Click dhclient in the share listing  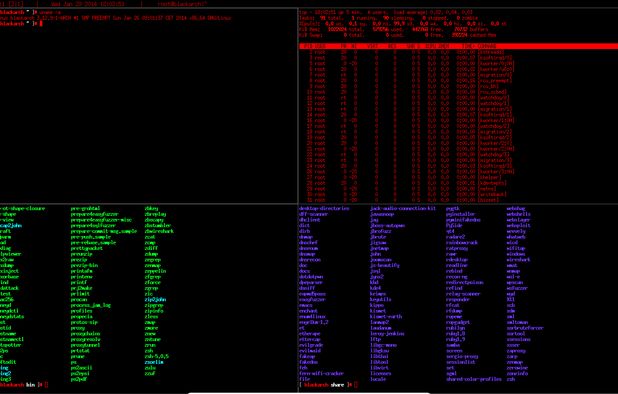pyautogui.click(x=310, y=220)
